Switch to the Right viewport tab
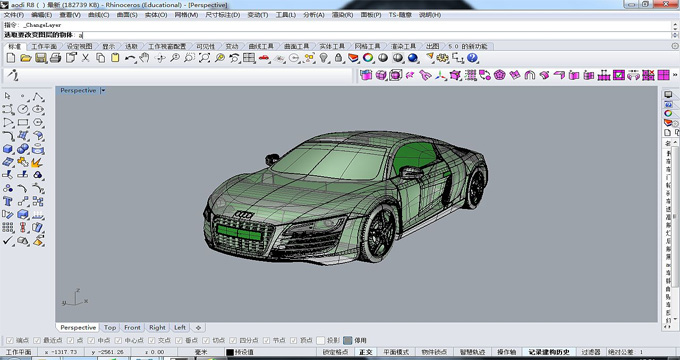Screen dimensions: 680x360 157,327
